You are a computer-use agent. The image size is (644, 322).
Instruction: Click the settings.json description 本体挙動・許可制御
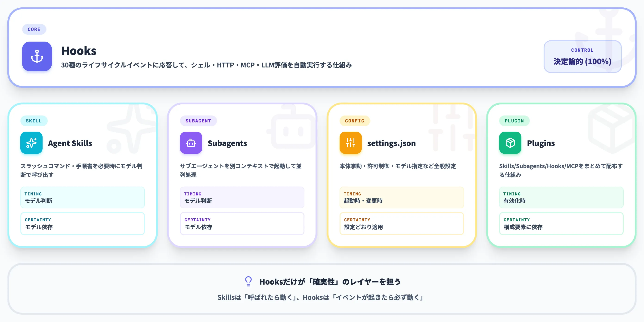pos(397,166)
